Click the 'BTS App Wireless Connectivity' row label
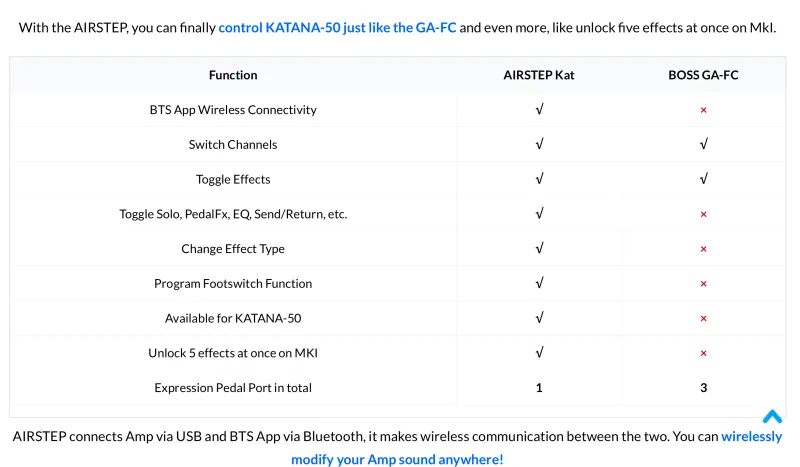 (x=233, y=110)
